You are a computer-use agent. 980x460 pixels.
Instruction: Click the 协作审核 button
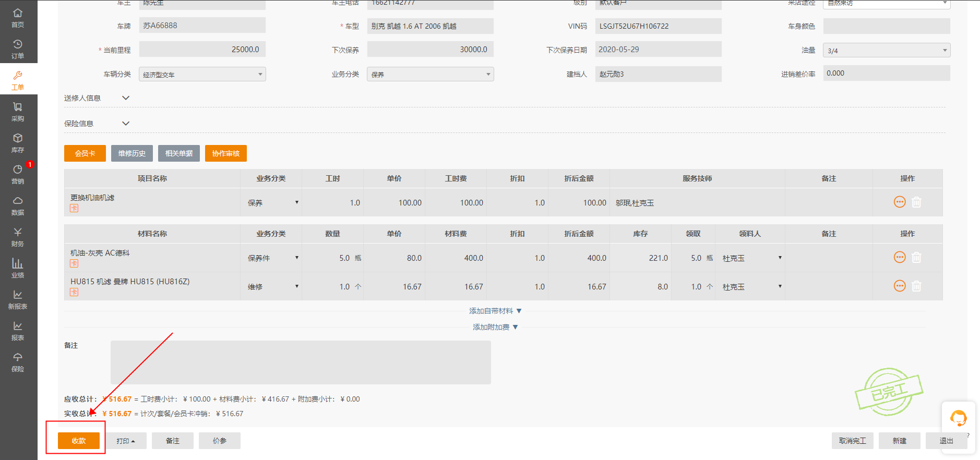coord(226,153)
